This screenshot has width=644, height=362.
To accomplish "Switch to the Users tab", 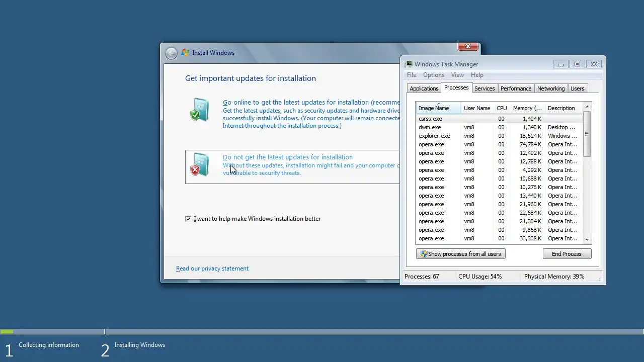I will (x=578, y=88).
